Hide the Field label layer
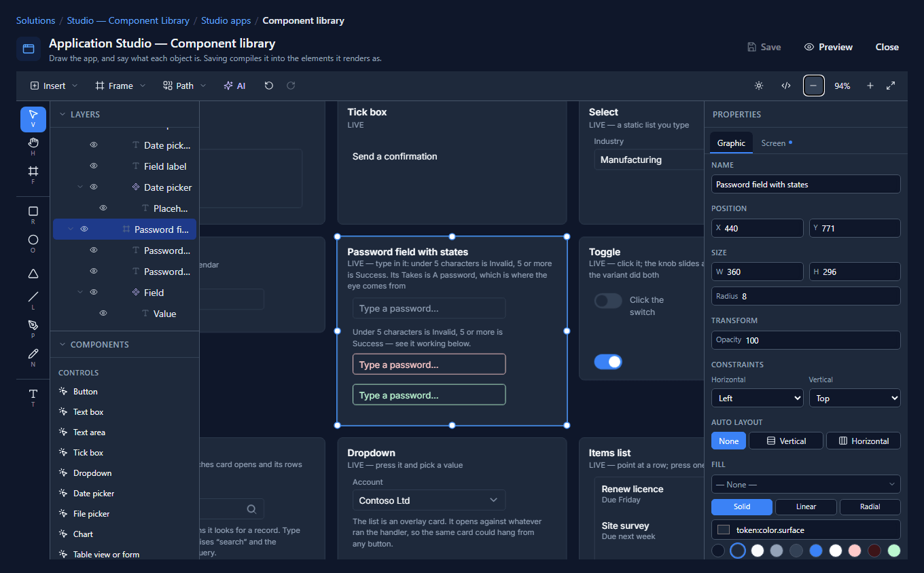This screenshot has height=573, width=924. click(x=94, y=166)
